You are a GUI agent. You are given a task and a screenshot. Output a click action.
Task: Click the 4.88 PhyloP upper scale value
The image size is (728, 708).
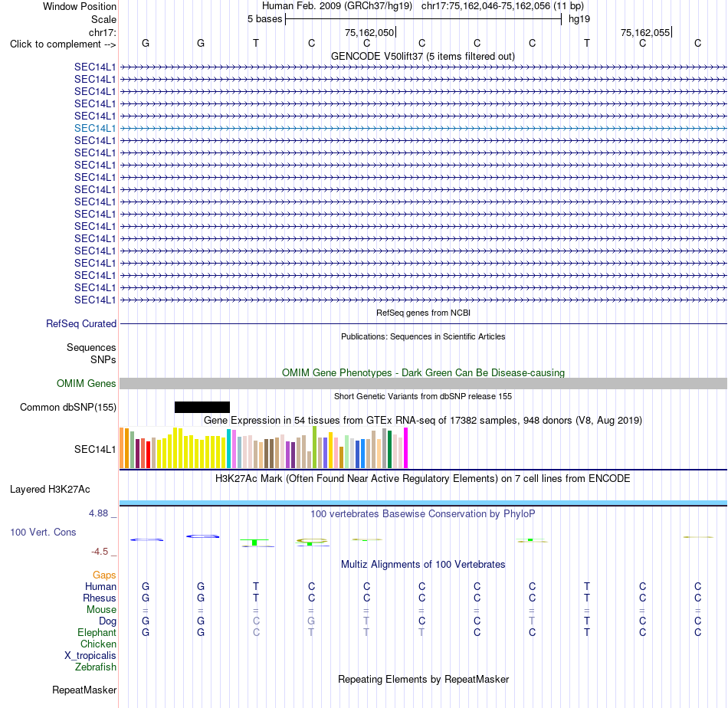coord(98,513)
